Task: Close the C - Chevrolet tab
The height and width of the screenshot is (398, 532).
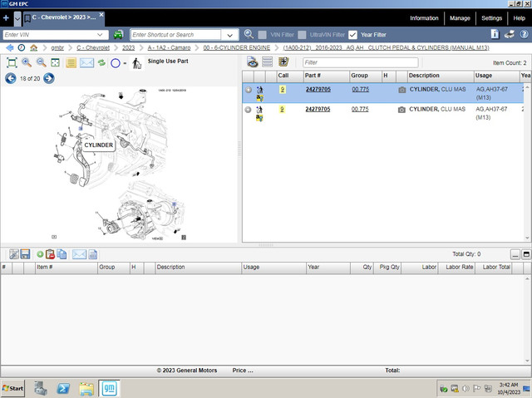Action: (101, 15)
